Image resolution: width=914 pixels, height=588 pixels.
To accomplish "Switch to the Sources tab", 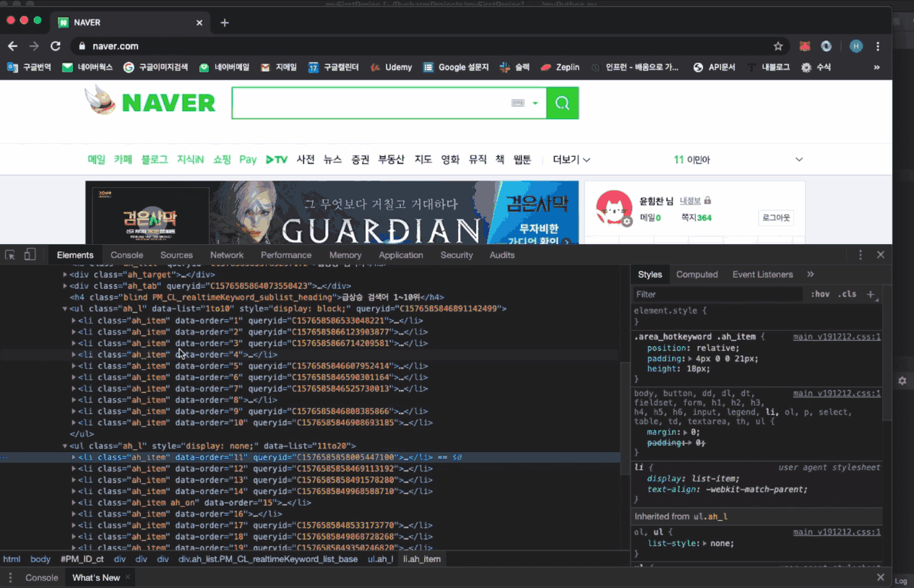I will pos(176,255).
